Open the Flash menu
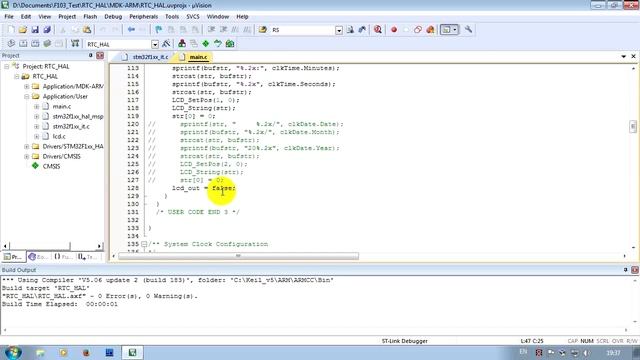Image resolution: width=640 pixels, height=360 pixels. 90,16
